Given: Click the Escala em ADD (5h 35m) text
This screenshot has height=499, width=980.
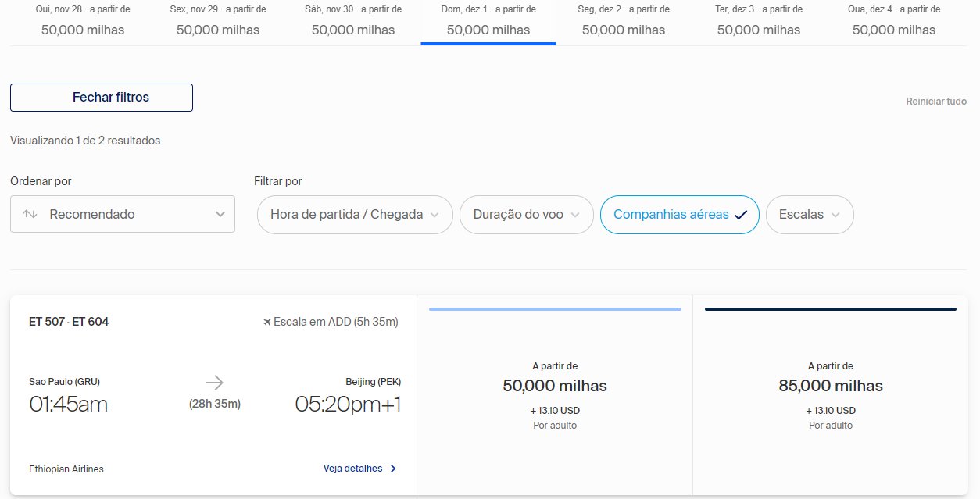Looking at the screenshot, I should click(336, 322).
